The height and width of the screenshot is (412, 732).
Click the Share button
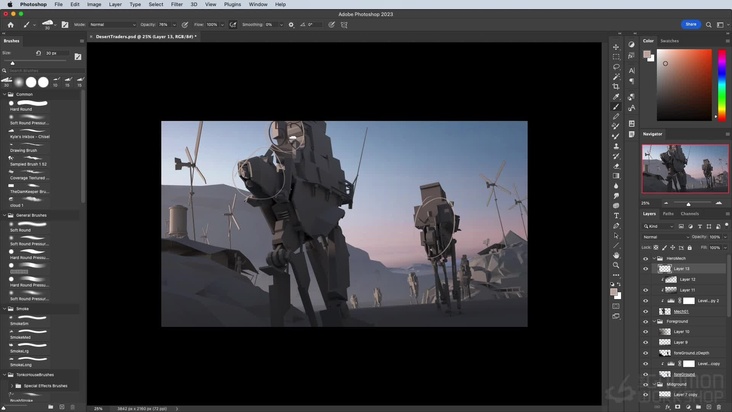coord(690,24)
